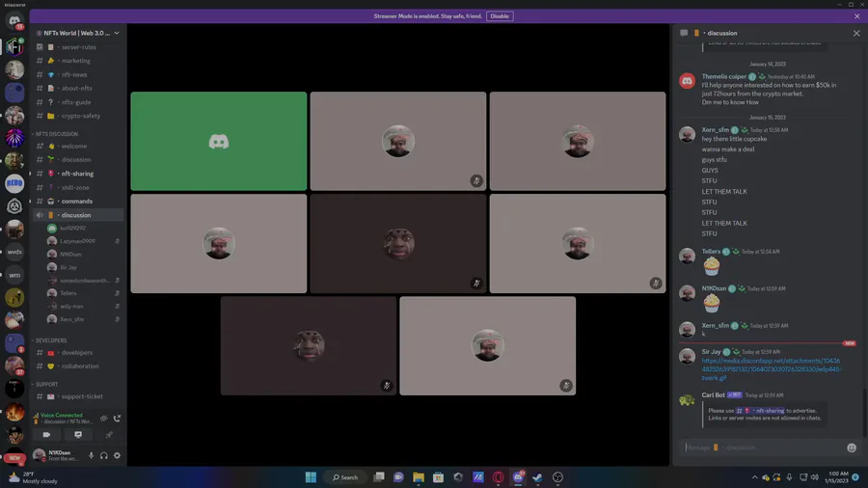Select voice user willy man
This screenshot has width=868, height=488.
click(83, 307)
